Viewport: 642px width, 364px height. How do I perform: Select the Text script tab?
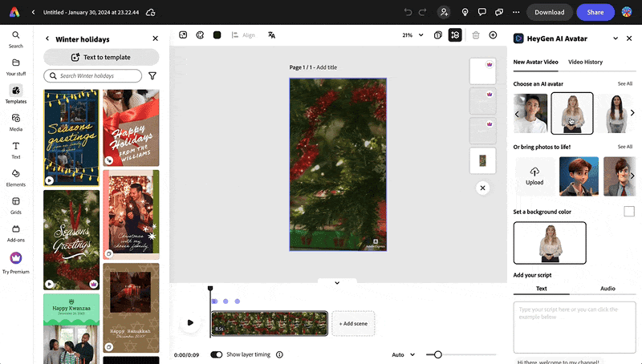(x=541, y=289)
